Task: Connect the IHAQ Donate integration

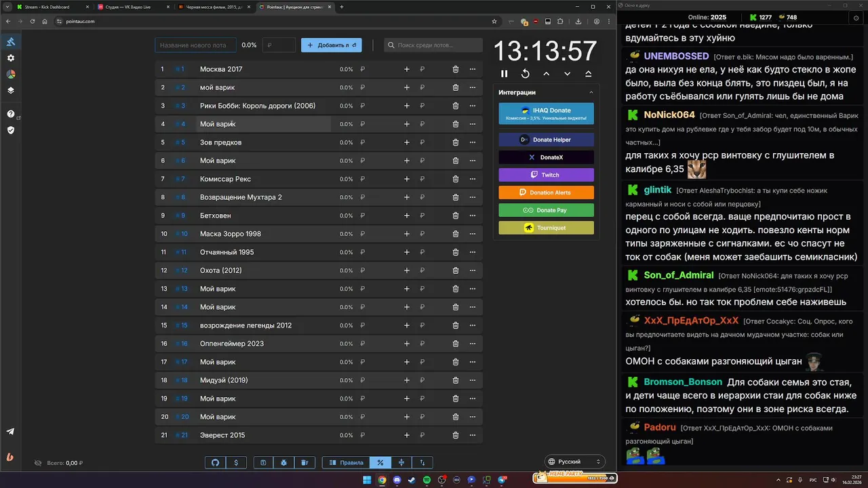Action: [x=546, y=114]
